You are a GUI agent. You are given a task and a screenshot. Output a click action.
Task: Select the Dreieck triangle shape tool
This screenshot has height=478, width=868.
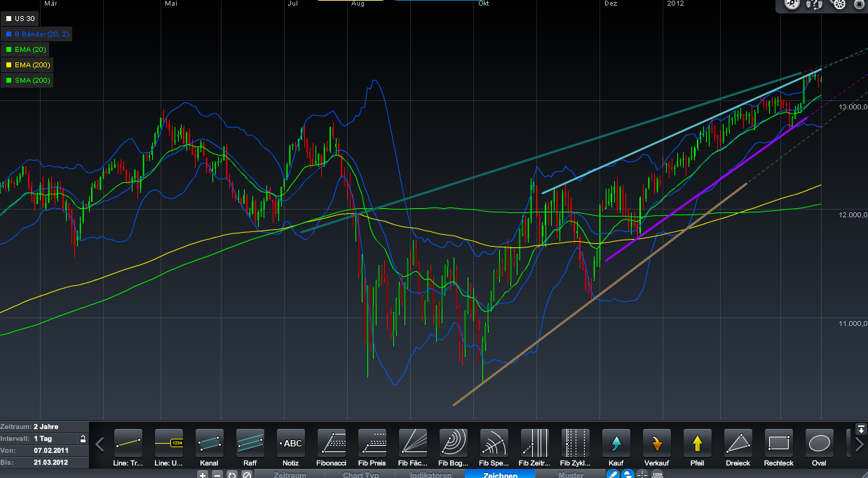click(738, 443)
